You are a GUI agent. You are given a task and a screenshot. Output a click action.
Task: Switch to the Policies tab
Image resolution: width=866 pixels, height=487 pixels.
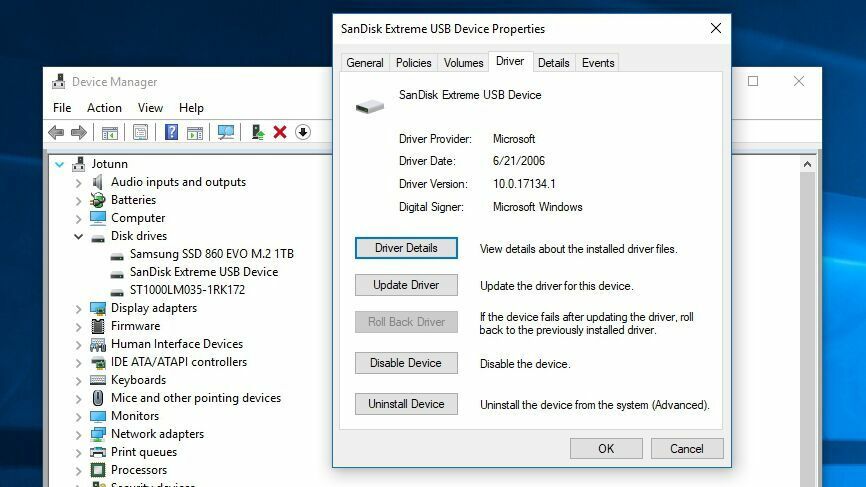pos(414,63)
